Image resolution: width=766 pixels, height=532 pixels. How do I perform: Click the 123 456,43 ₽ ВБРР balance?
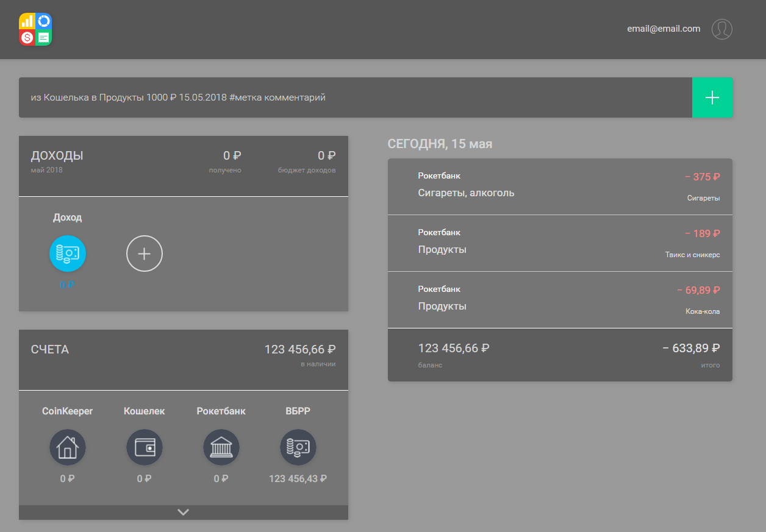[298, 479]
